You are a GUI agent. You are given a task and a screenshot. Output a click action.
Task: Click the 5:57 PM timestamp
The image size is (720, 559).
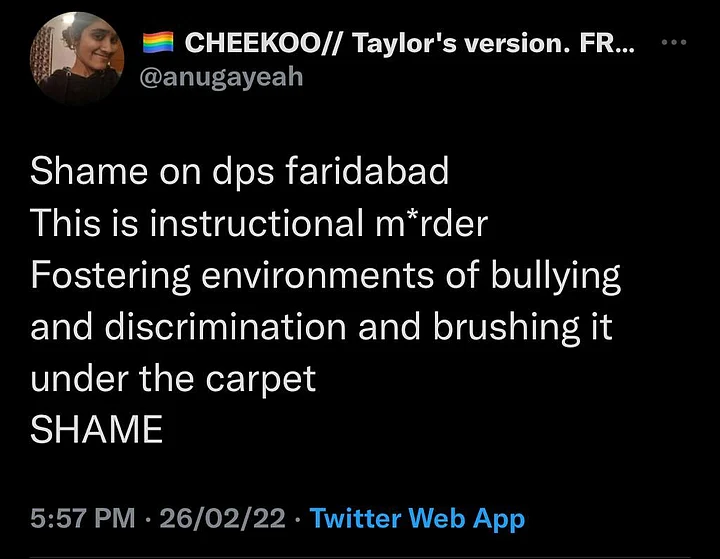[83, 518]
